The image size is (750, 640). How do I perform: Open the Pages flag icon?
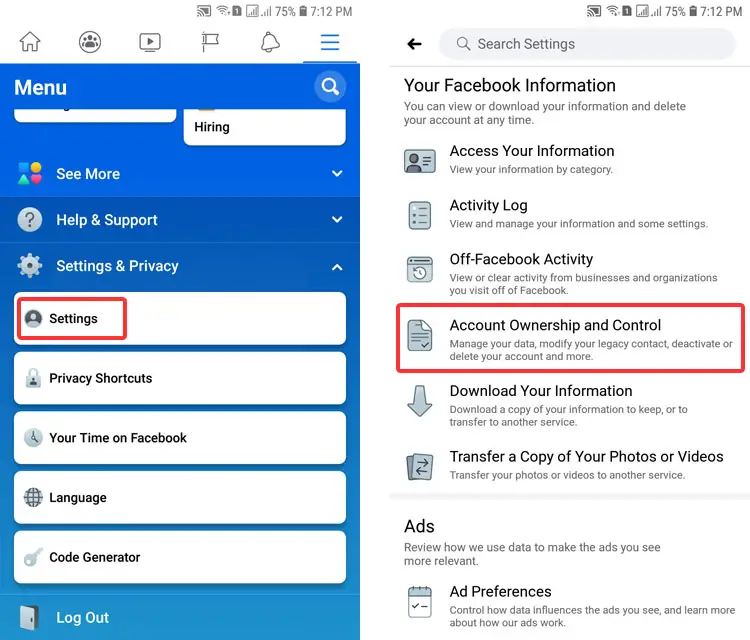pos(210,42)
